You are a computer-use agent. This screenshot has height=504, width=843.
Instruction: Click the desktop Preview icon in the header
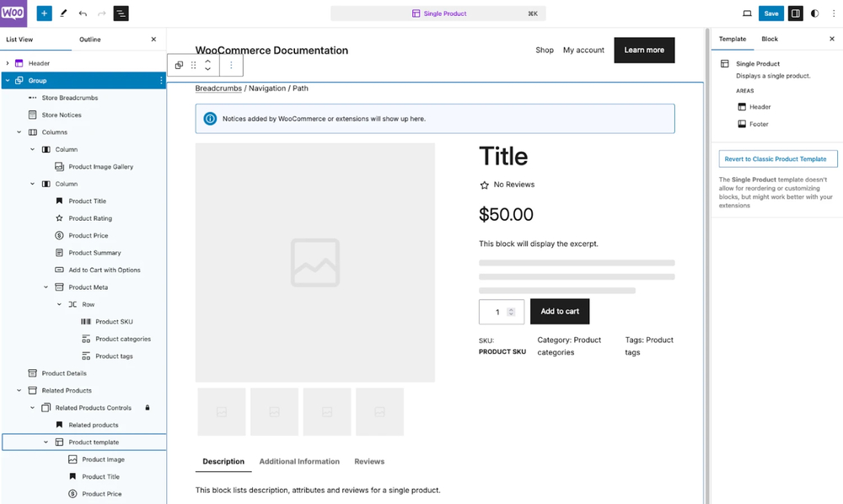(x=747, y=13)
